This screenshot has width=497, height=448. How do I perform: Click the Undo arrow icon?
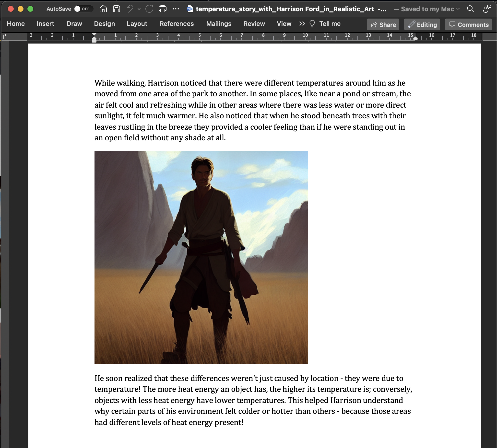[x=130, y=9]
